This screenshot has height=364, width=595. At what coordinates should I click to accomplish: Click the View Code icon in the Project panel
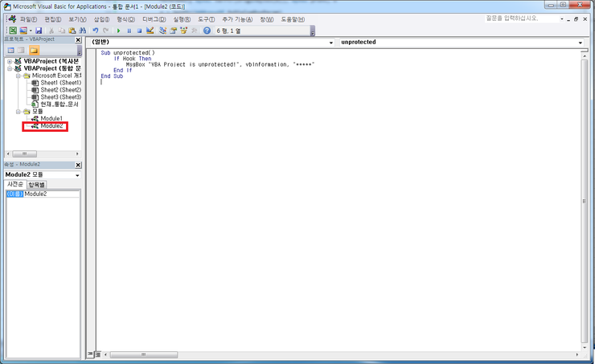click(11, 51)
